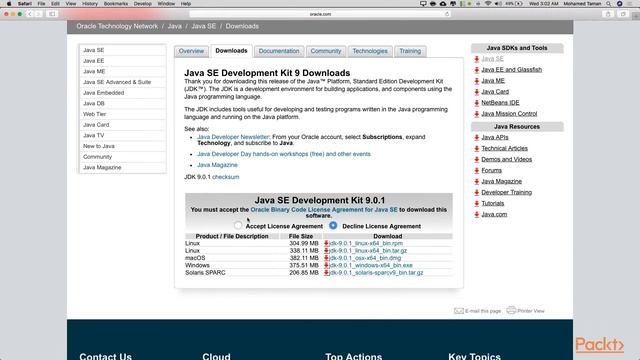The width and height of the screenshot is (640, 360).
Task: Click arrow icon beside Technical Articles
Action: click(x=476, y=149)
